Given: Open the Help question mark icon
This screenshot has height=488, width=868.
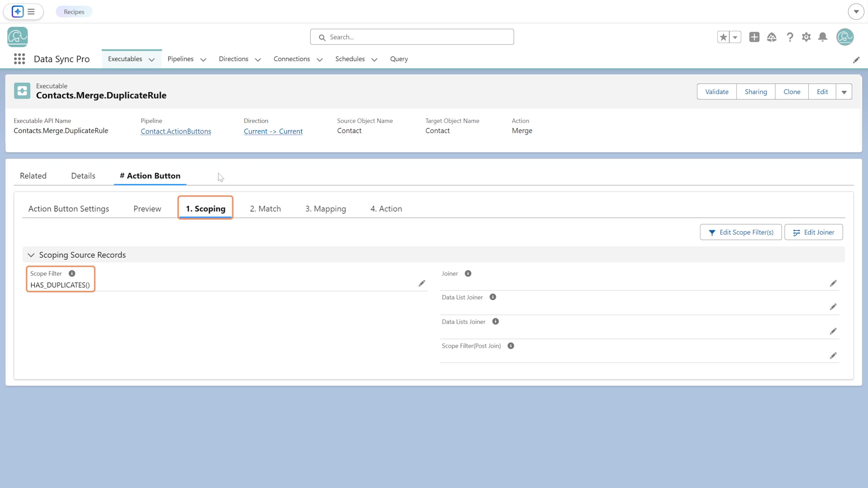Looking at the screenshot, I should click(x=790, y=37).
